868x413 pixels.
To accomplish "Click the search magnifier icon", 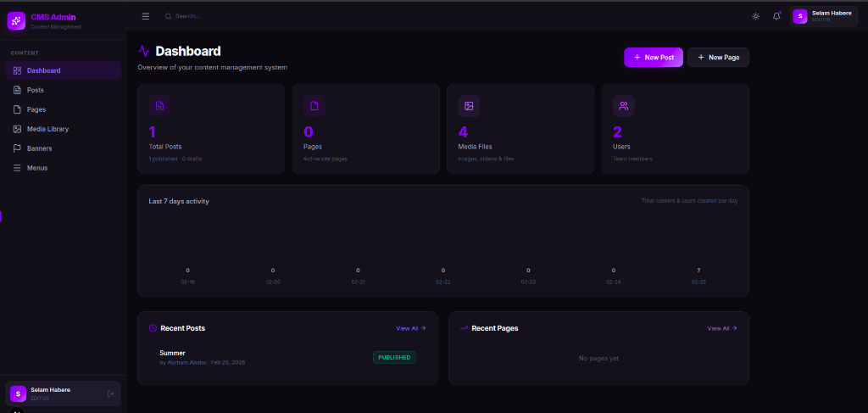I will click(169, 17).
